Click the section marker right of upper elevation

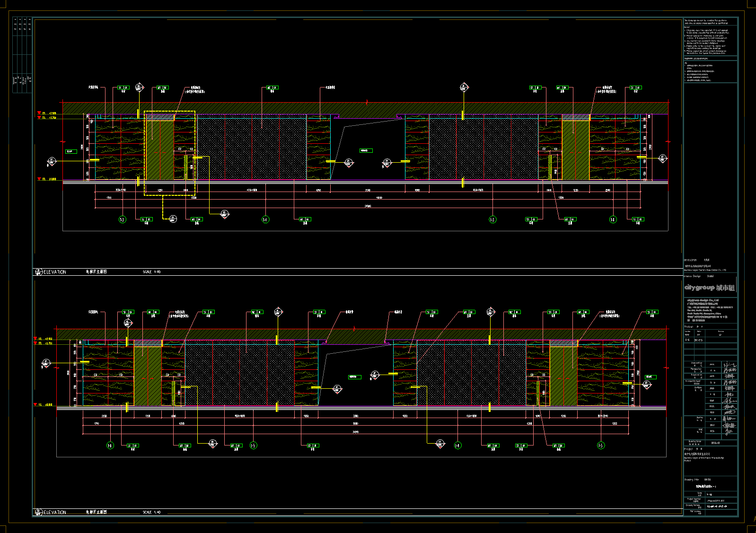coord(662,158)
